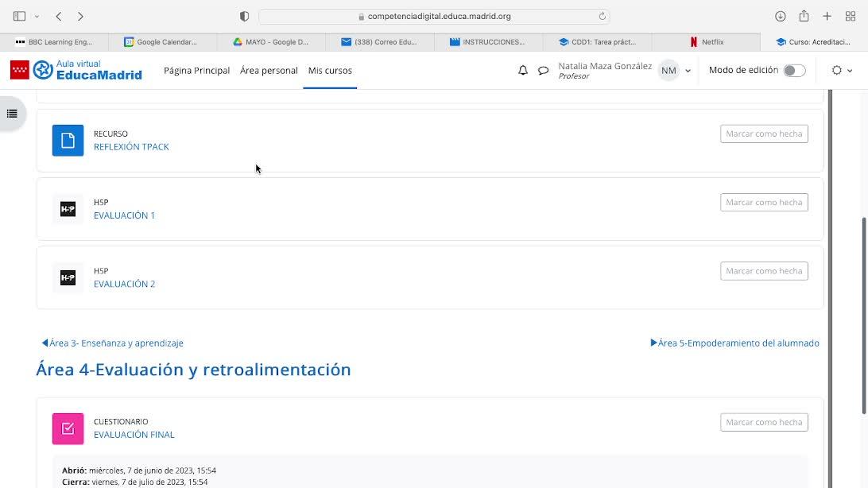
Task: Go forward to the next page
Action: (x=81, y=16)
